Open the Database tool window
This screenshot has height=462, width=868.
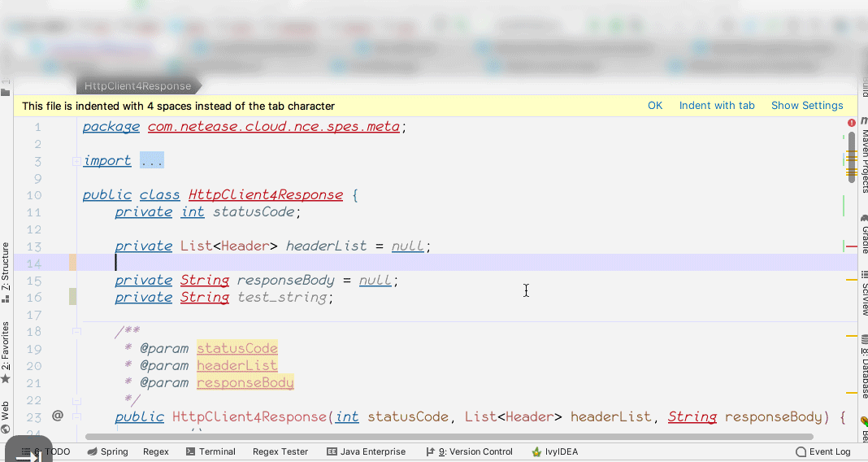(x=864, y=366)
